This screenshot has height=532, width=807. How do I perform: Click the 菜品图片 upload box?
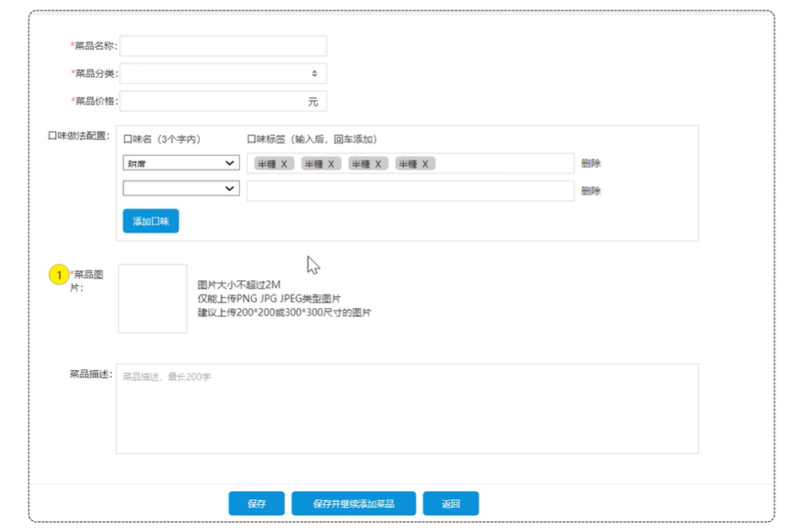click(x=152, y=299)
